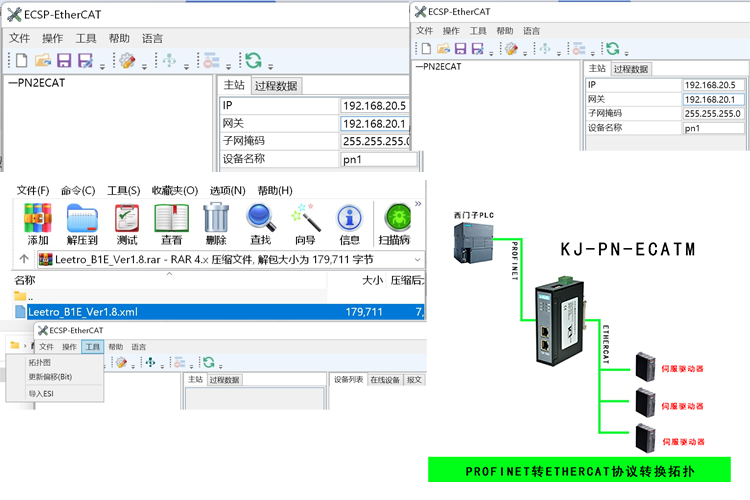Switch to the 在线设备 tab
The width and height of the screenshot is (750, 500).
[x=385, y=380]
